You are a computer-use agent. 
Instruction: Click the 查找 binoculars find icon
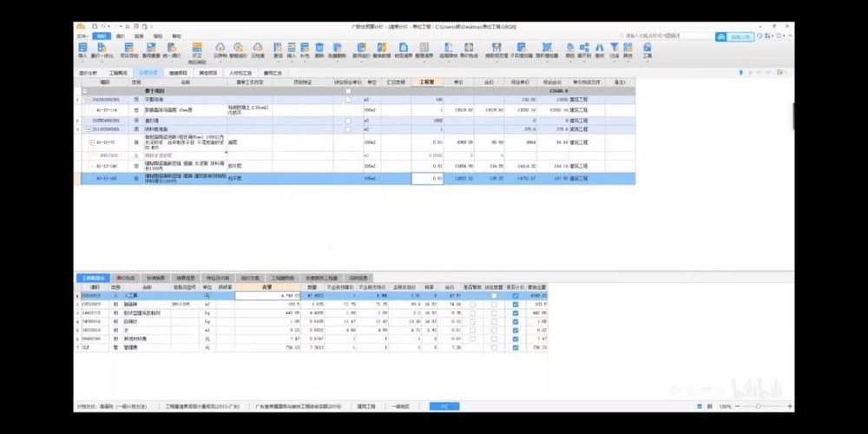pos(600,50)
